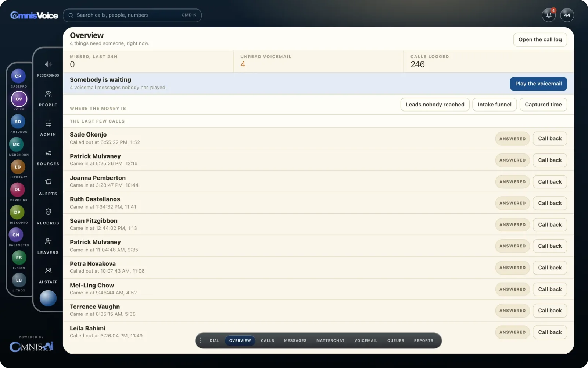Click the Unread Voicemail count 4
Viewport: 588px width, 368px height.
pyautogui.click(x=243, y=64)
